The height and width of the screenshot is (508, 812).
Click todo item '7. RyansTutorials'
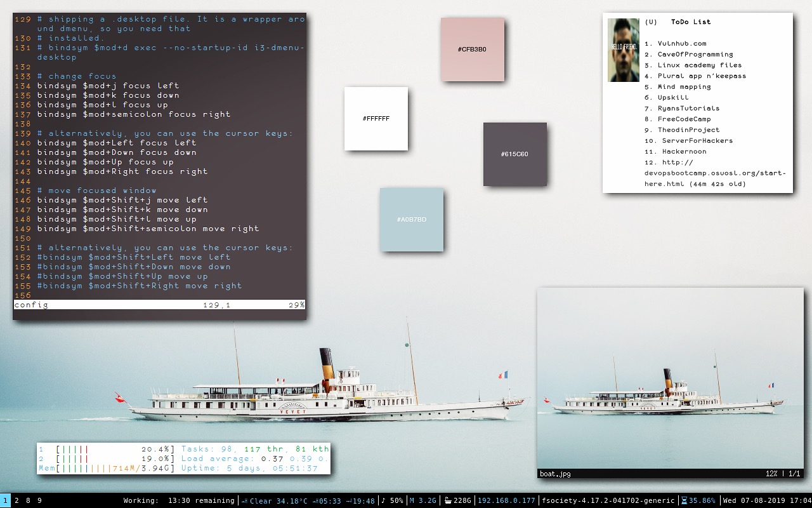tap(682, 108)
